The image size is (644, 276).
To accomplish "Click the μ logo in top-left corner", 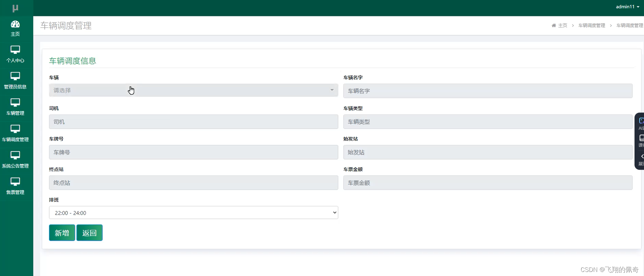I will (x=15, y=8).
